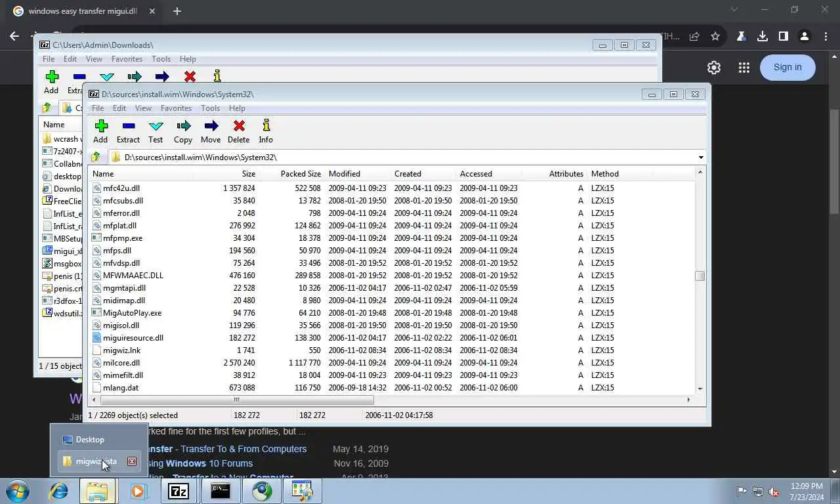Image resolution: width=840 pixels, height=504 pixels.
Task: Click Extract in the System32 7-Zip toolbar
Action: pyautogui.click(x=128, y=131)
